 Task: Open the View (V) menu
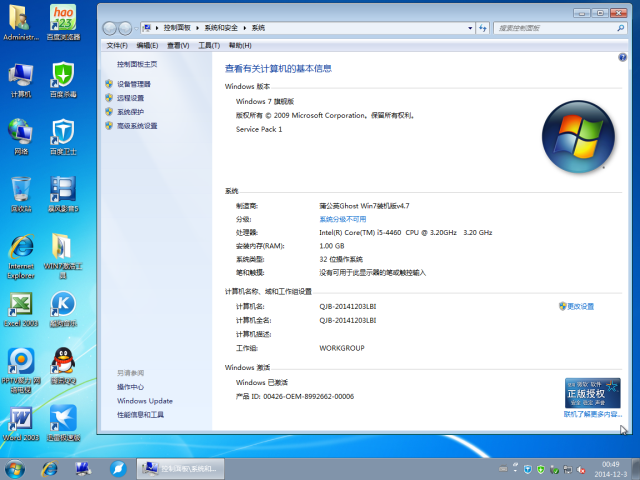pyautogui.click(x=178, y=45)
